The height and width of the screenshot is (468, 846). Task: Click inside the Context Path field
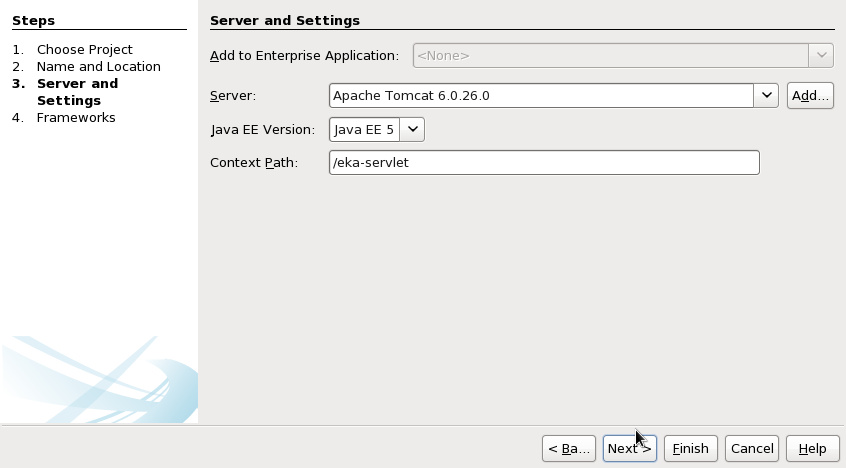click(x=544, y=162)
